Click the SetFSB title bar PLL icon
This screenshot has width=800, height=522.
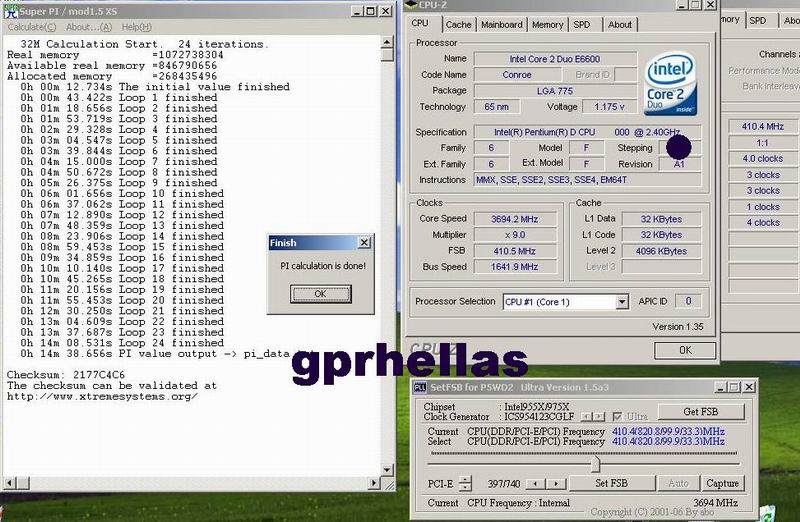(420, 388)
